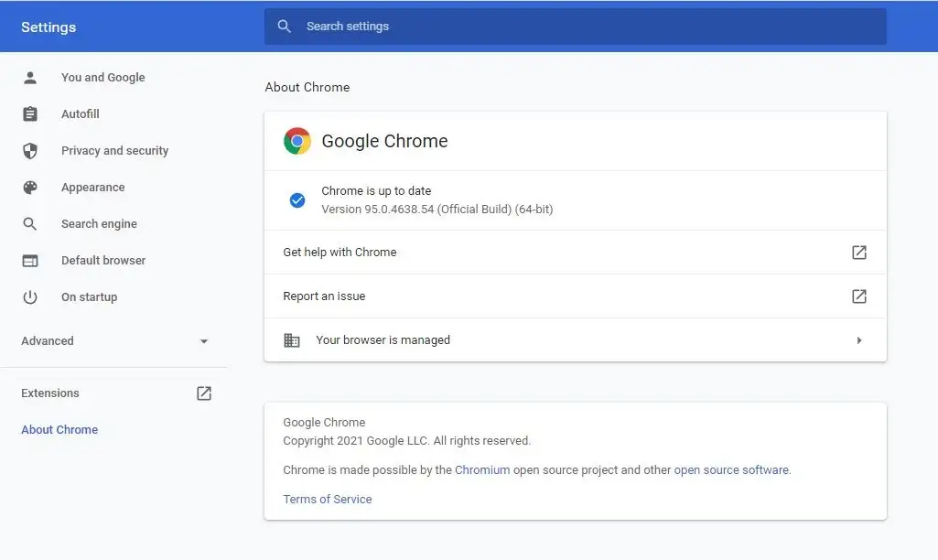This screenshot has height=560, width=938.
Task: Click Report an issue row
Action: click(x=575, y=296)
